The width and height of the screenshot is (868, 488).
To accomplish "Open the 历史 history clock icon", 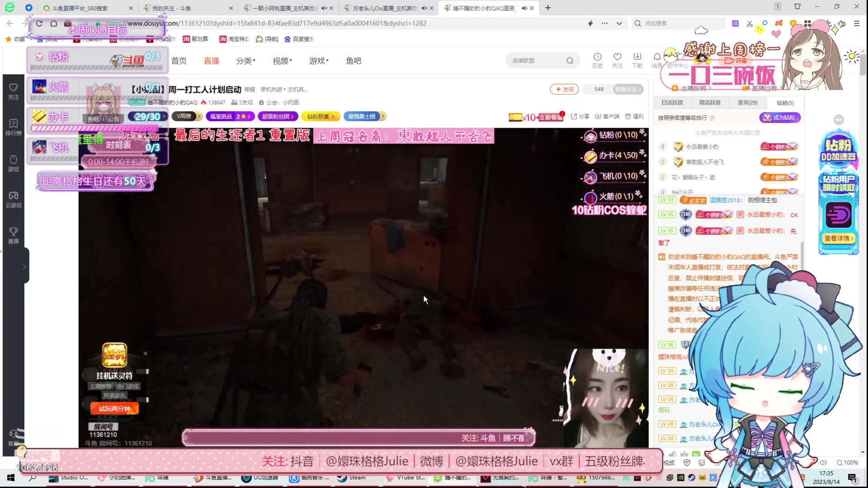I will point(597,60).
